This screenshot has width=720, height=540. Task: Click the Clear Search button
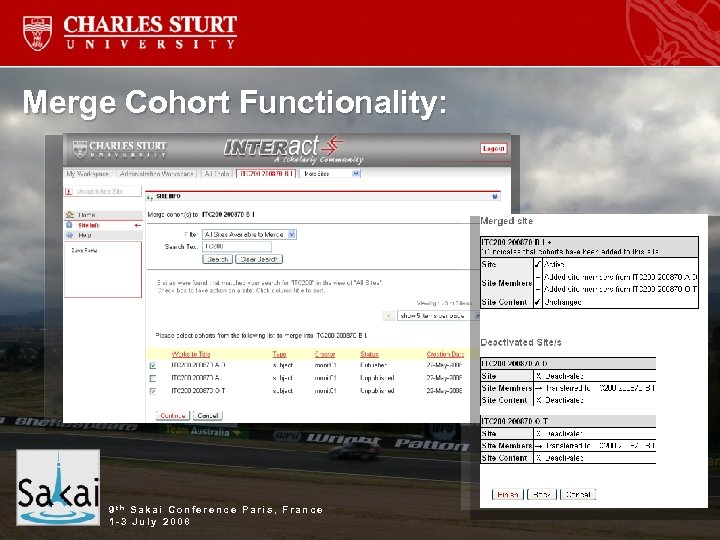pos(259,259)
